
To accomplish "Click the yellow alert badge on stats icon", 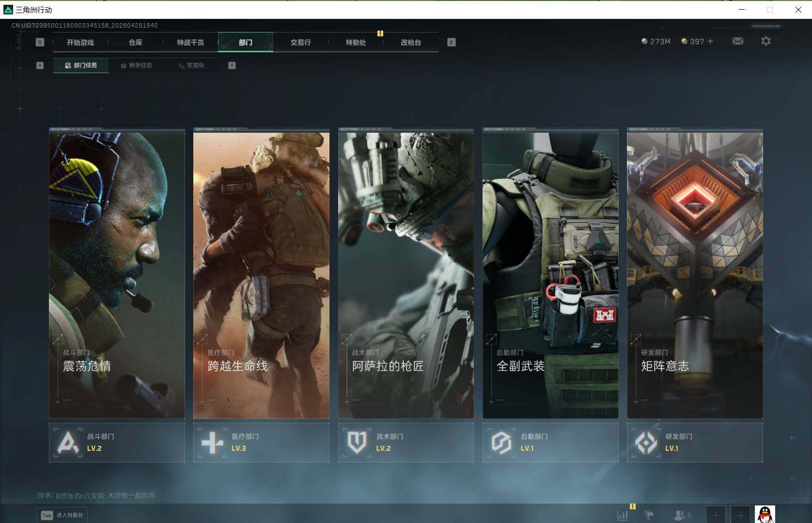I will click(x=632, y=507).
